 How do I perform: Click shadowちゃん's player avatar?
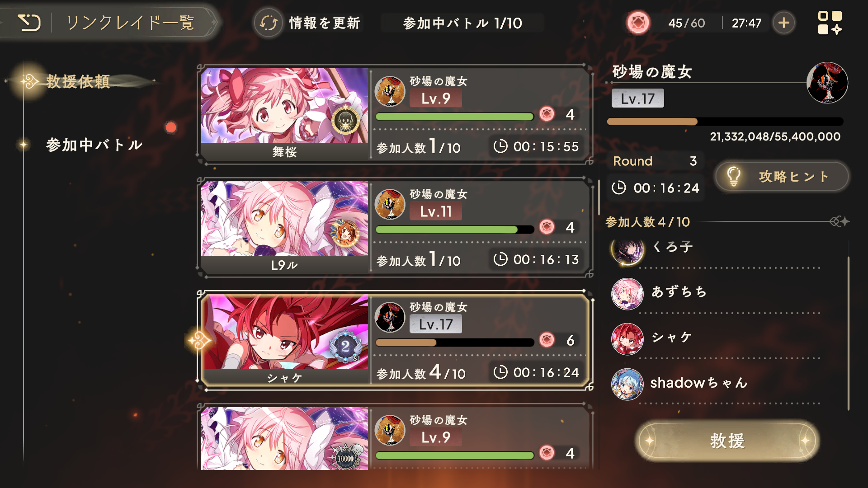tap(627, 384)
